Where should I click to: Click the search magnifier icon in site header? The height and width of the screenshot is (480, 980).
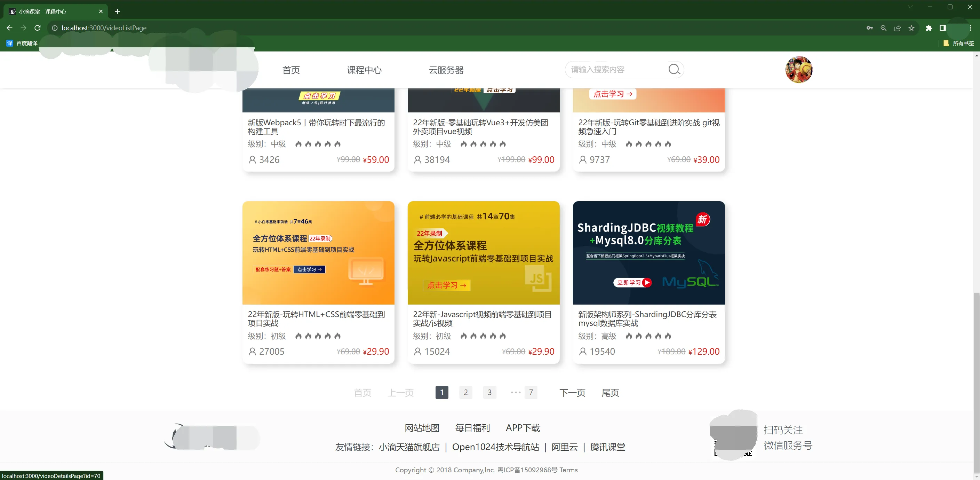[674, 69]
